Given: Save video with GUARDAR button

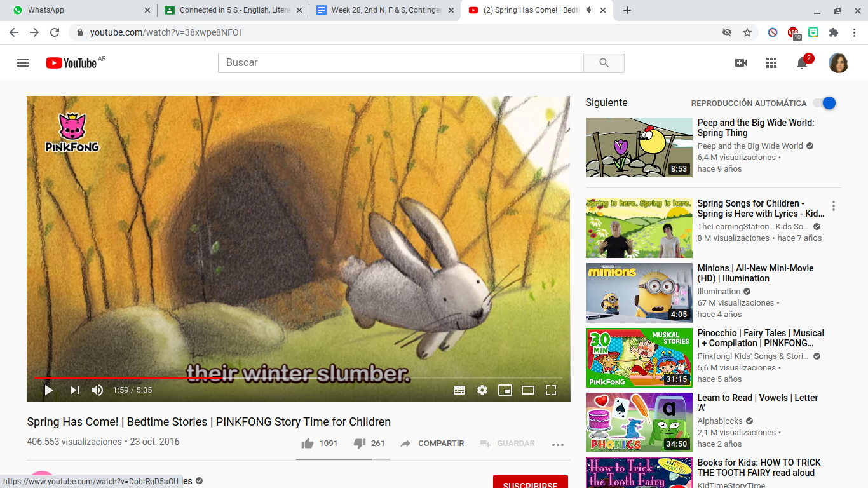Looking at the screenshot, I should click(x=507, y=444).
